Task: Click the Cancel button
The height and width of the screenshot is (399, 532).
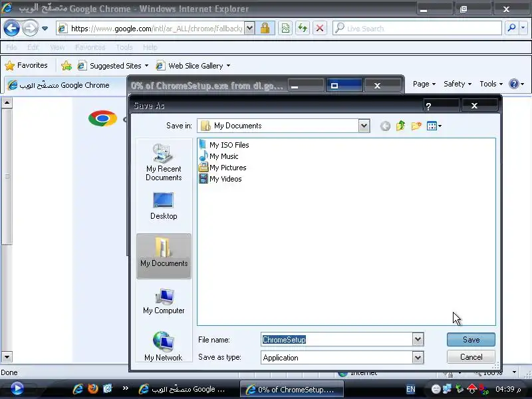Action: [x=471, y=357]
